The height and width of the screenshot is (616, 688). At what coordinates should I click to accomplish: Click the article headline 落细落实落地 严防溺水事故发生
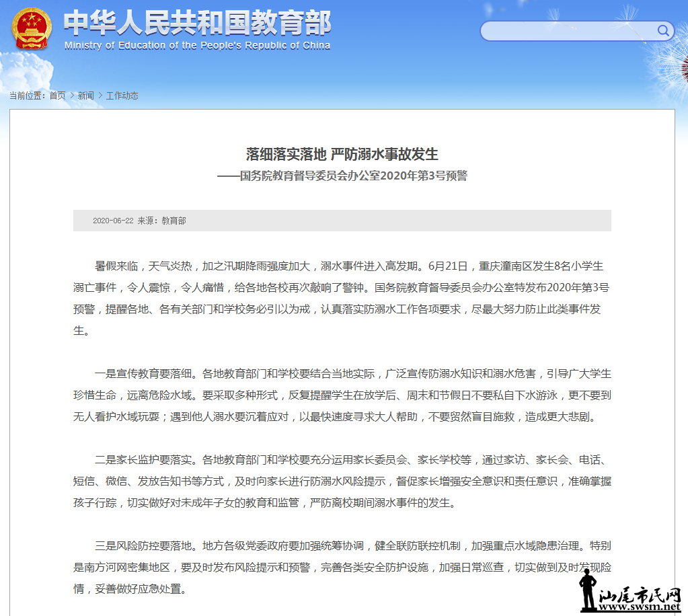(x=342, y=155)
